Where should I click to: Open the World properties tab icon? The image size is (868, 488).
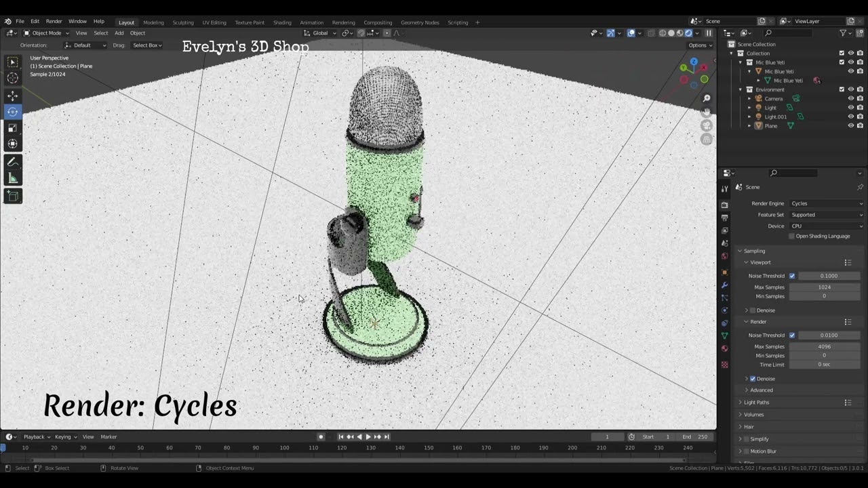(x=725, y=256)
